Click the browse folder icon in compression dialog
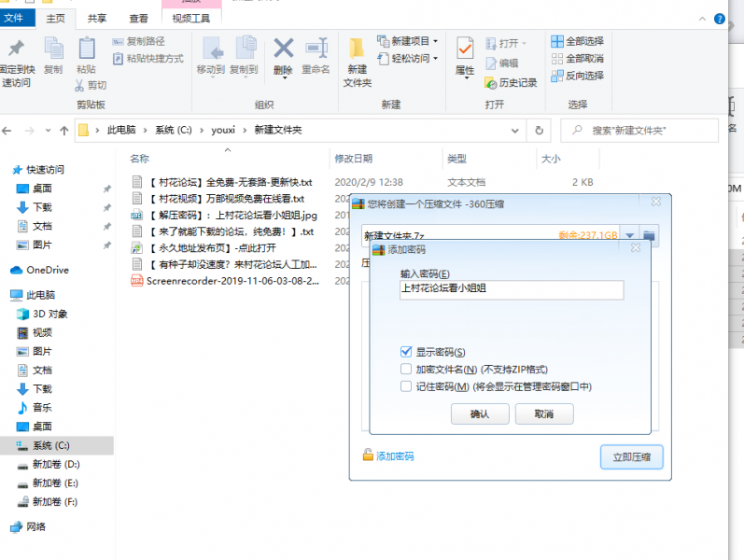Viewport: 744px width, 560px height. pos(651,236)
